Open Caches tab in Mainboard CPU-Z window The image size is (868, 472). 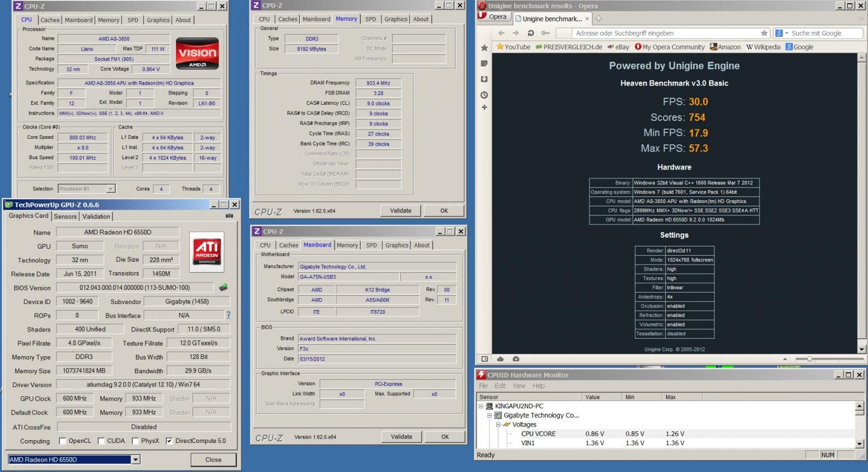tap(288, 245)
